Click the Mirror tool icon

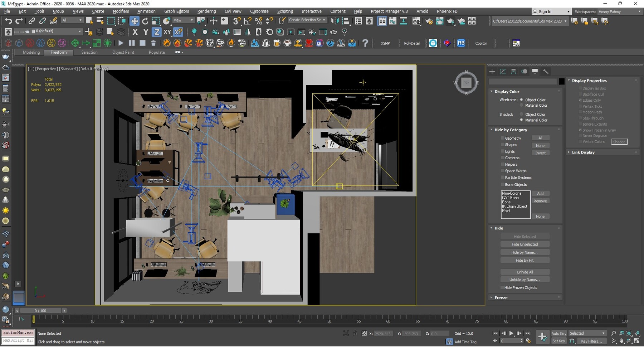point(335,21)
